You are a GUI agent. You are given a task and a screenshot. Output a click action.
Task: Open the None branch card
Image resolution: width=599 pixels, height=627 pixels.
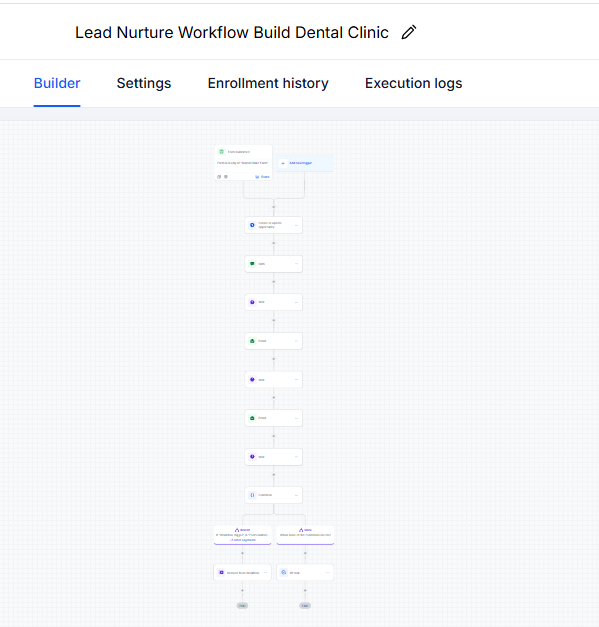[305, 535]
